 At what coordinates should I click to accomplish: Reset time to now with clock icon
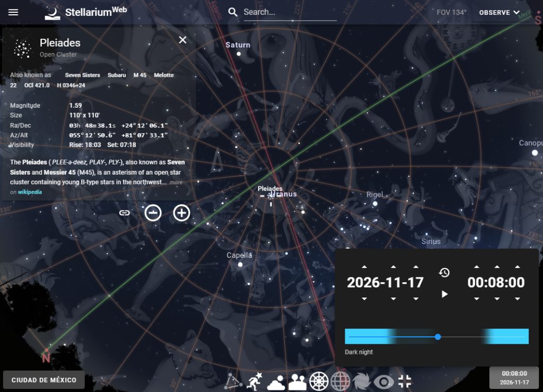coord(444,273)
